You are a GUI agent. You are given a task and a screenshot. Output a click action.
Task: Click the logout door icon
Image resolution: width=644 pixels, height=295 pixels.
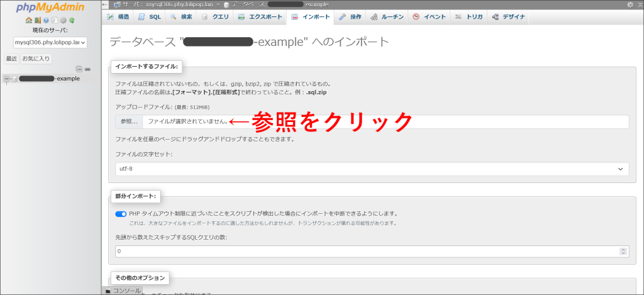pyautogui.click(x=37, y=20)
